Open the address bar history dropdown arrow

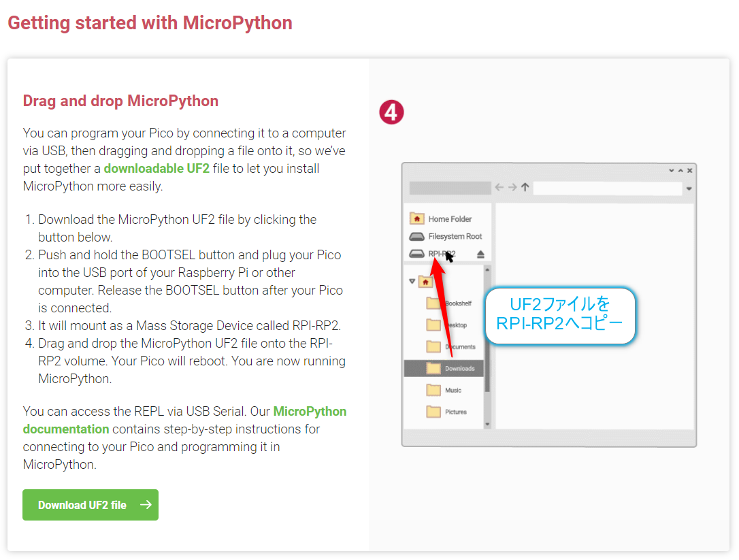689,188
